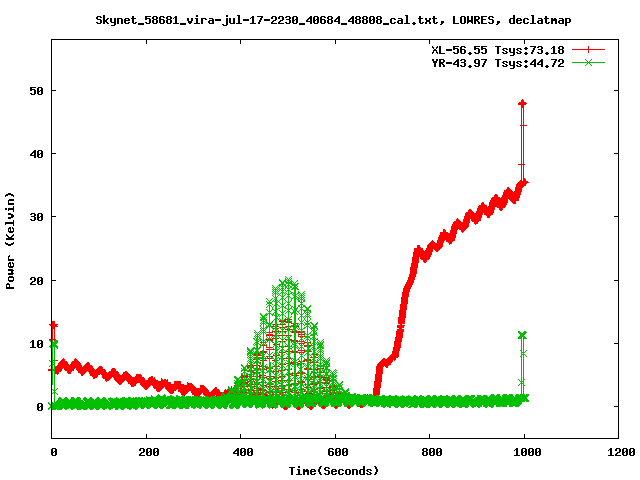
Task: Click the y-axis tick label 40
Action: click(36, 154)
